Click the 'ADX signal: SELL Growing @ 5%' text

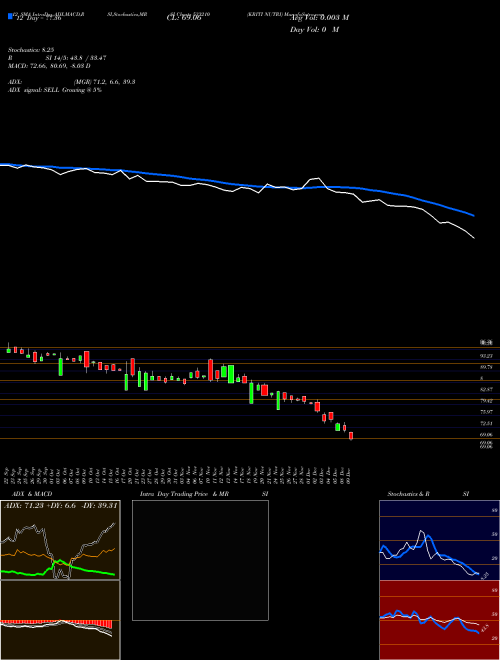(55, 90)
